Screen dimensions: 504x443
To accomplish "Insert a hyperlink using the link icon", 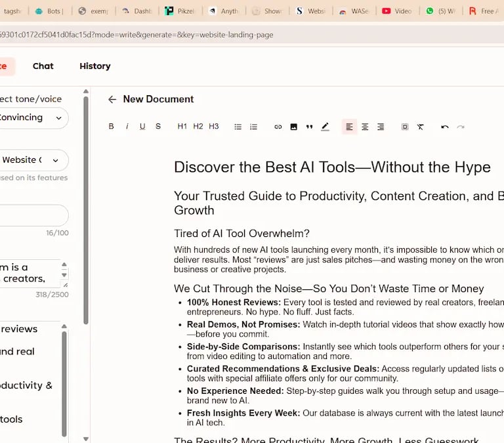I will click(278, 127).
